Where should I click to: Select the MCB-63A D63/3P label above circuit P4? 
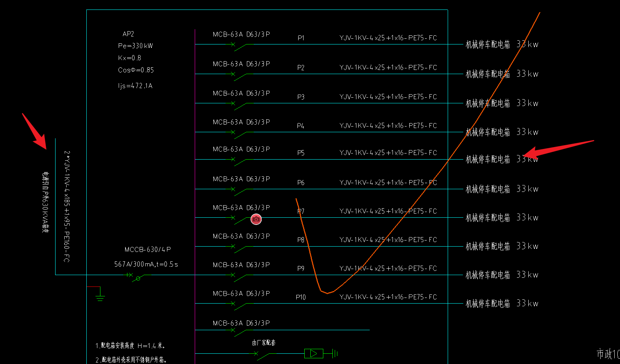(x=242, y=122)
